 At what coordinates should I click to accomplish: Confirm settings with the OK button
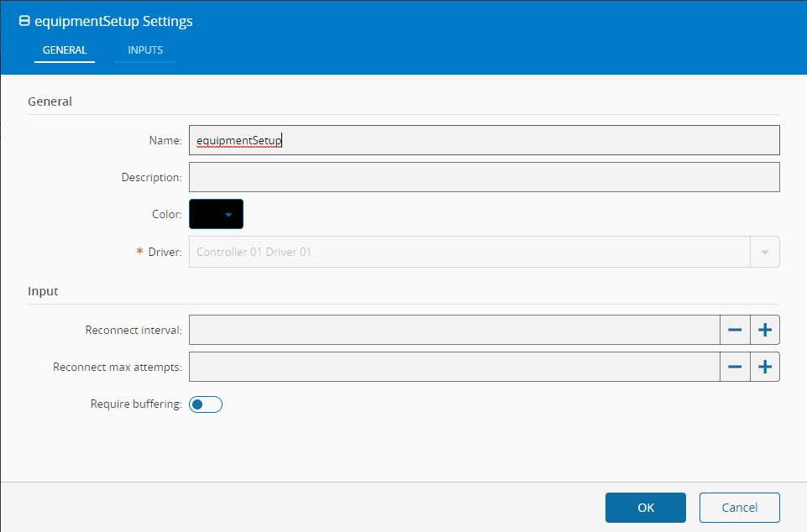click(x=645, y=507)
